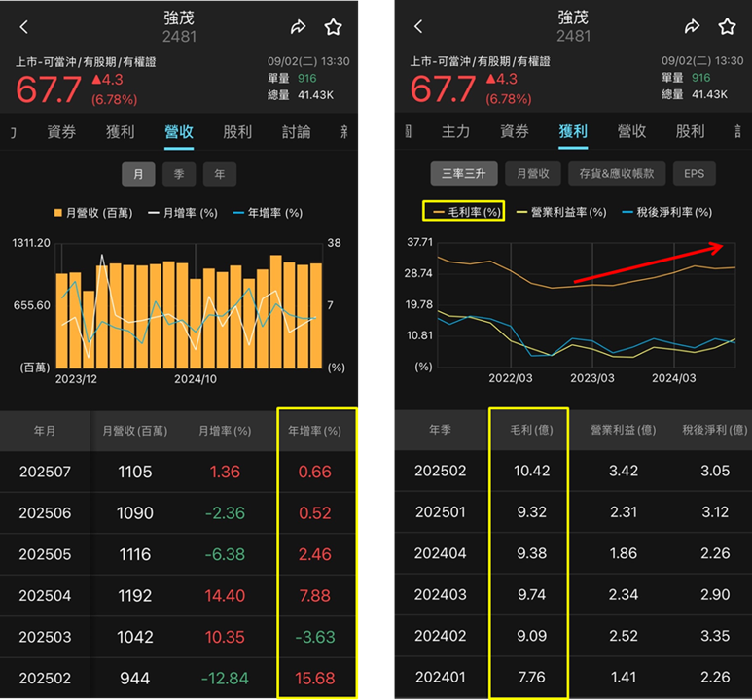Select row 202503

178,637
